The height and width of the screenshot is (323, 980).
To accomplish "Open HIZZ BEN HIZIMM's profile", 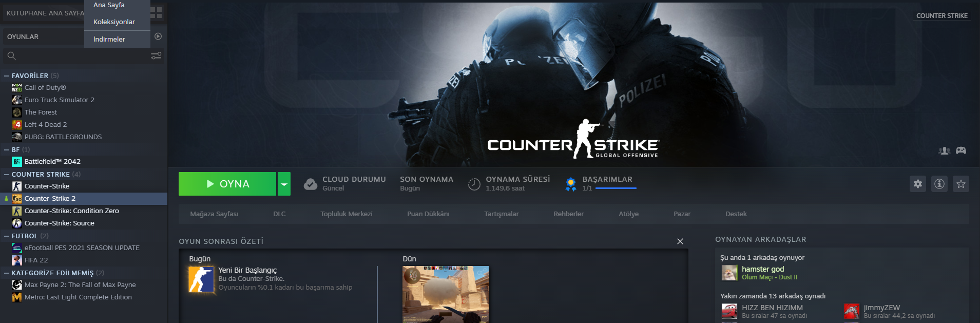I will point(772,308).
